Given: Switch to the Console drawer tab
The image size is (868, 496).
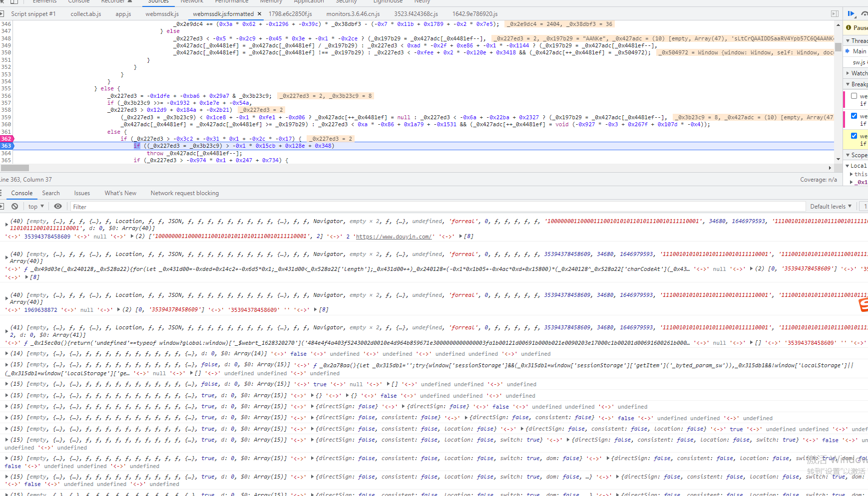Looking at the screenshot, I should [22, 193].
